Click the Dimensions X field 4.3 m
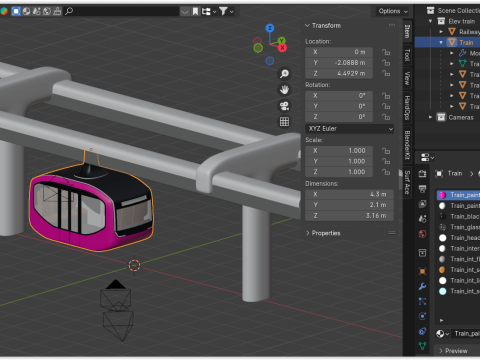Image resolution: width=480 pixels, height=360 pixels. 349,194
